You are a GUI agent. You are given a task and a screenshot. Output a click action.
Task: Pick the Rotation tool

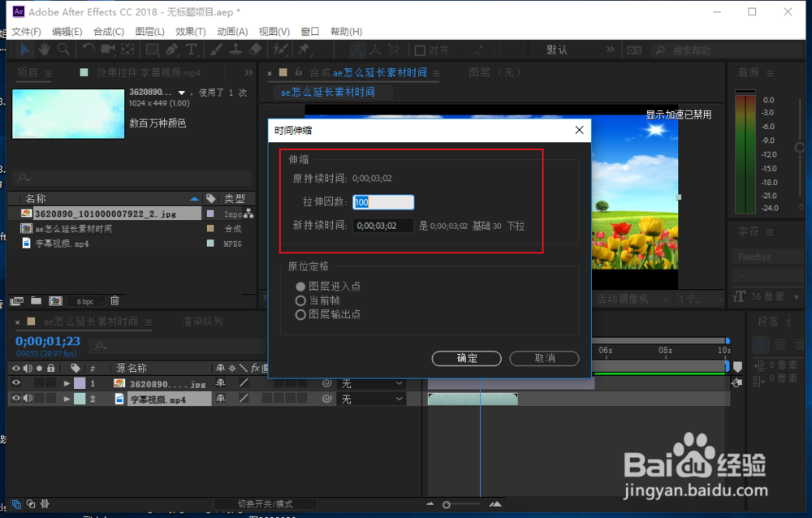pos(88,50)
